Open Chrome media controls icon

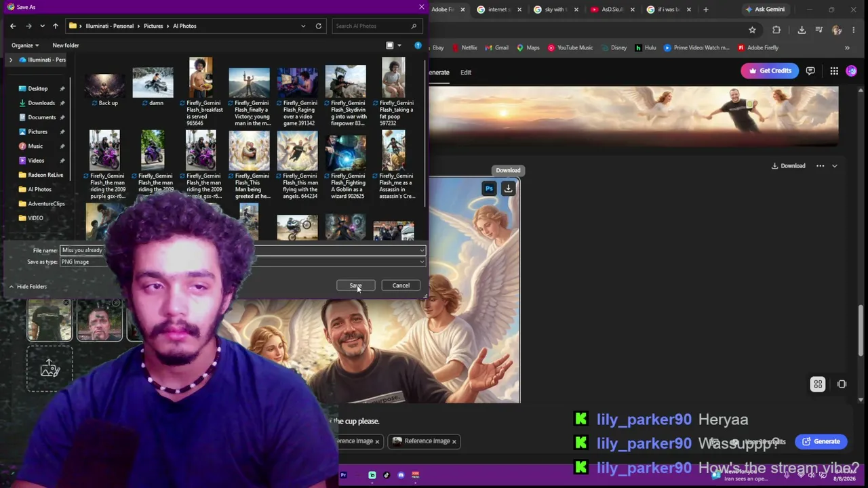(820, 30)
